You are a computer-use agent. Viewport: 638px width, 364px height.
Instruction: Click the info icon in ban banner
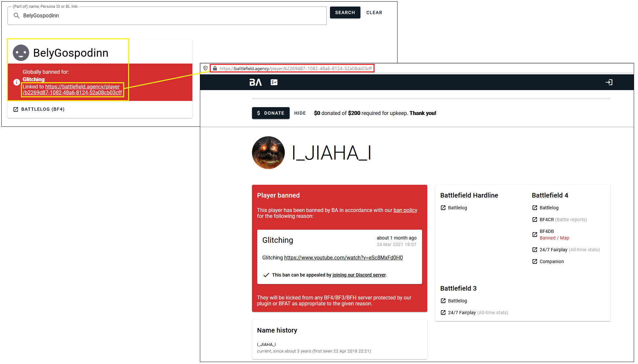[x=16, y=82]
